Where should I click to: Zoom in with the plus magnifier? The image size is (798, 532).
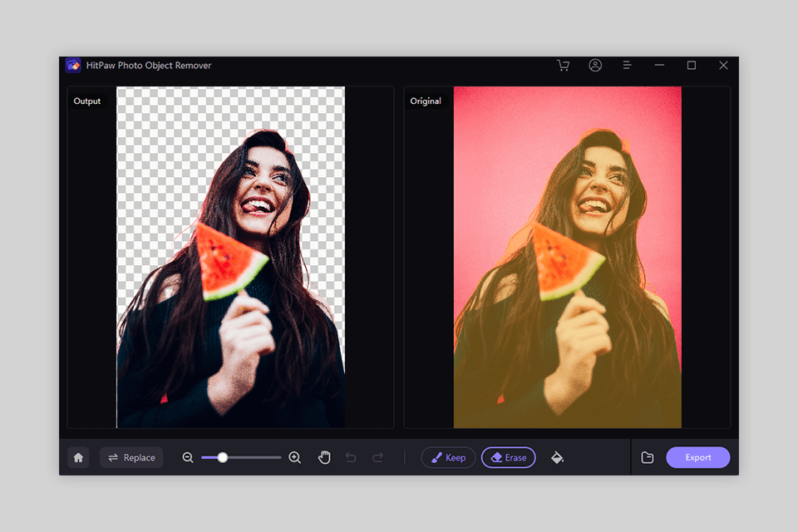(x=294, y=458)
